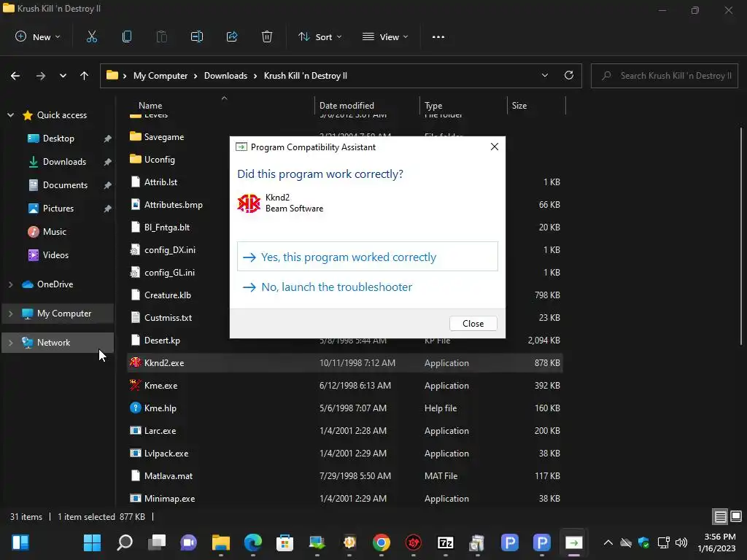Refresh the folder view

569,75
